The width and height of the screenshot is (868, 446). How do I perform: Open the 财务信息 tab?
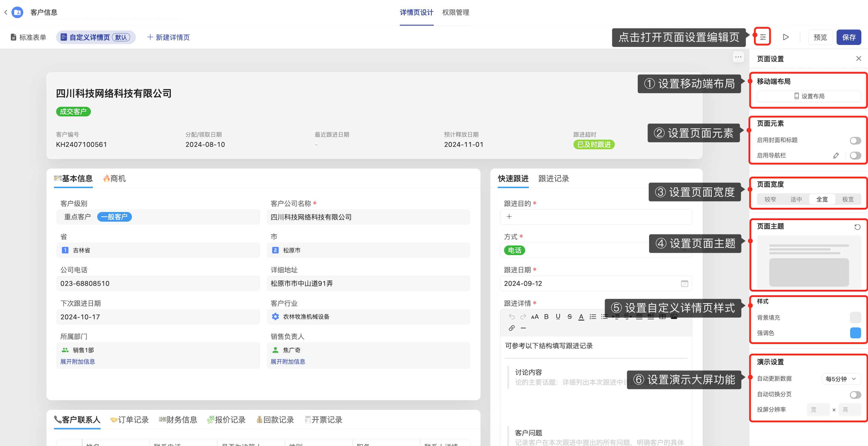point(178,420)
